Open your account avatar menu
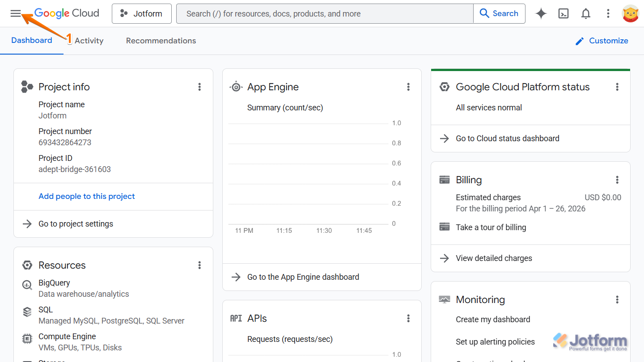Image resolution: width=644 pixels, height=362 pixels. (630, 13)
